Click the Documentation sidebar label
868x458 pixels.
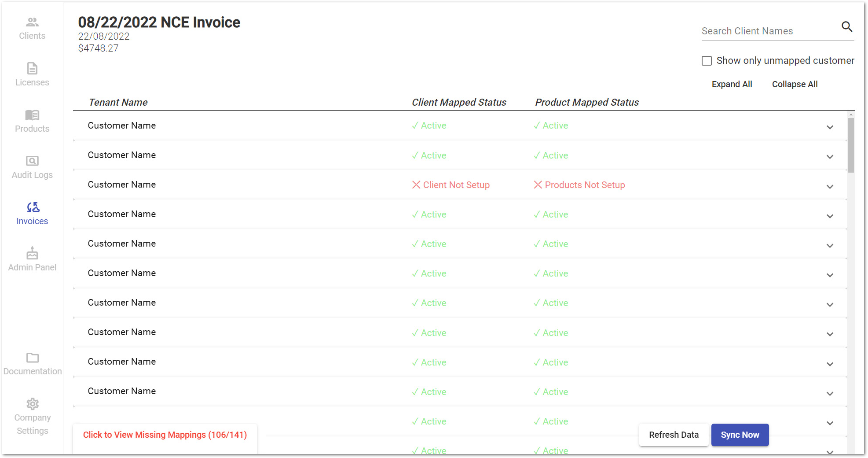pyautogui.click(x=33, y=371)
